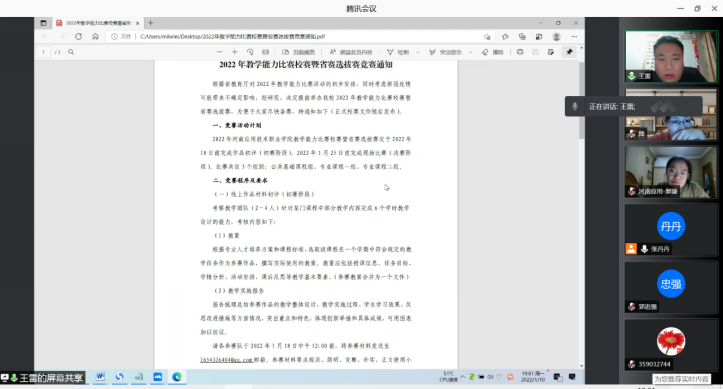Viewport: 723px width, 389px height.
Task: Open the PDF search magnifier icon
Action: [x=71, y=52]
